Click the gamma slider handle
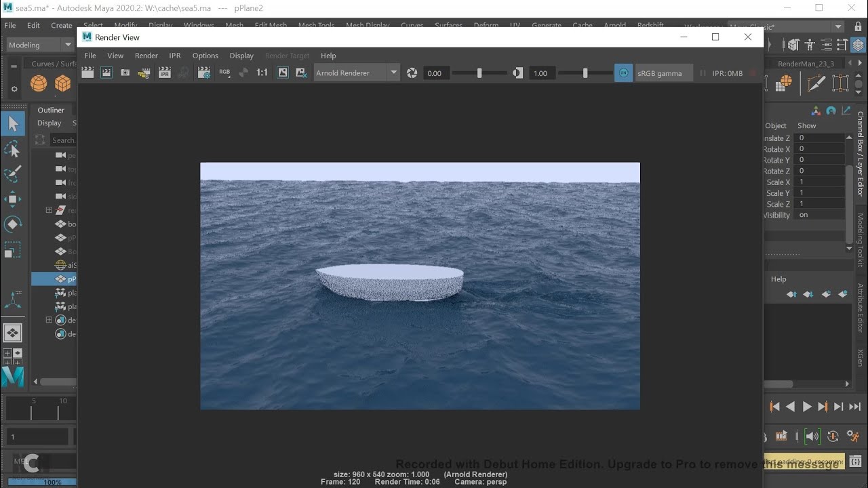868x488 pixels. [x=585, y=73]
